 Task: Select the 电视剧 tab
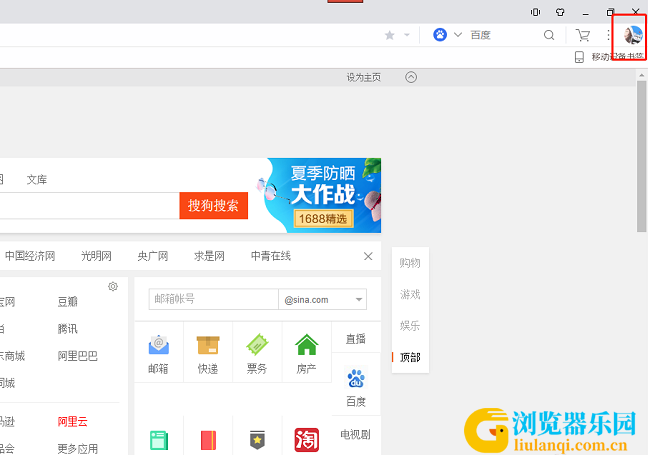coord(355,434)
